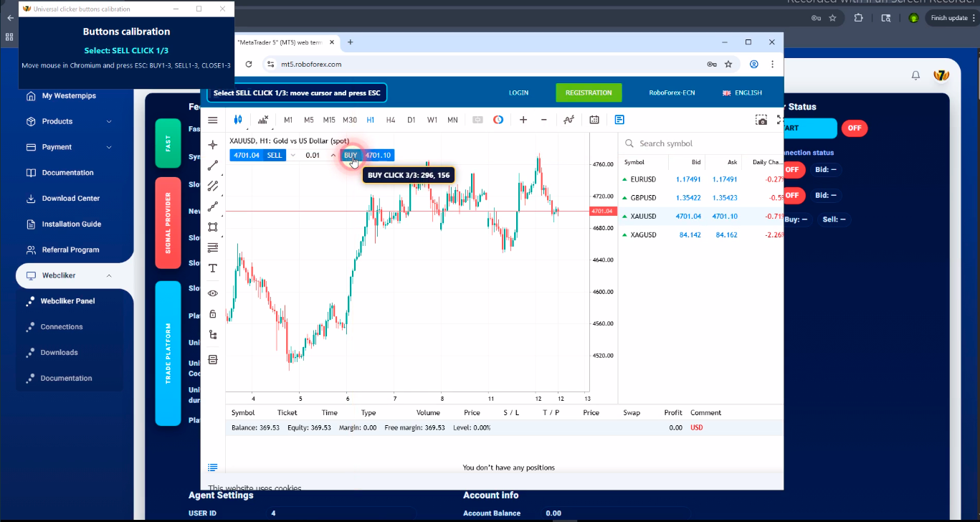Select the M30 timeframe
The height and width of the screenshot is (522, 980).
point(350,120)
